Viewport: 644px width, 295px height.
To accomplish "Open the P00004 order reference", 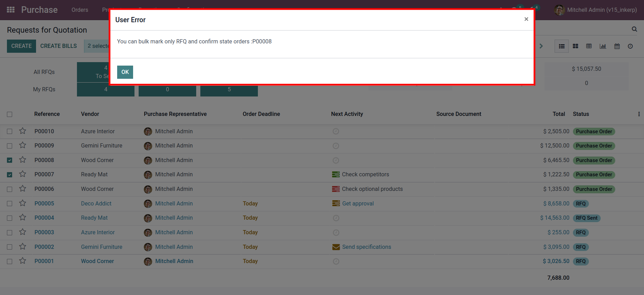I will [x=44, y=218].
